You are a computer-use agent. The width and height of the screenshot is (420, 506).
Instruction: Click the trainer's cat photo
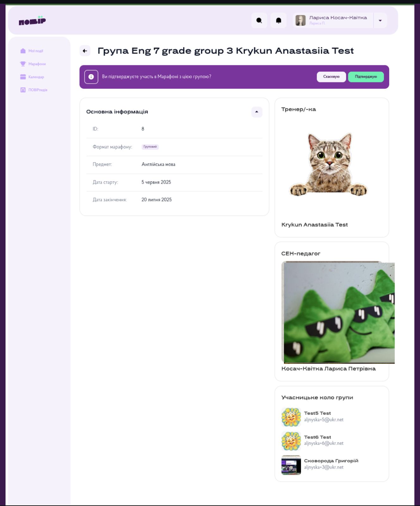tap(329, 164)
